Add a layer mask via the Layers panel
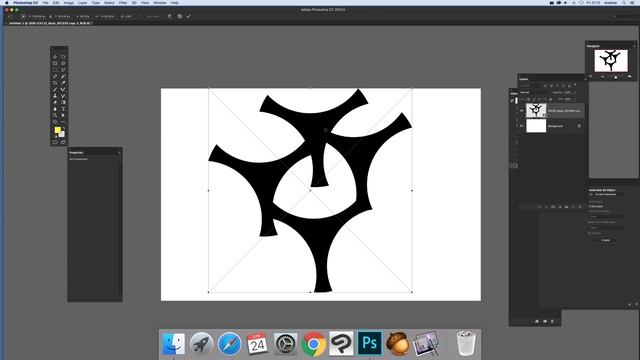640x360 pixels. [x=553, y=207]
